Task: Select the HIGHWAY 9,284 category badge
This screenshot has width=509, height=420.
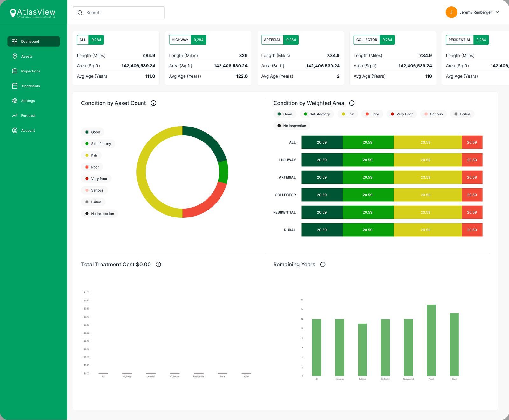Action: [x=188, y=40]
